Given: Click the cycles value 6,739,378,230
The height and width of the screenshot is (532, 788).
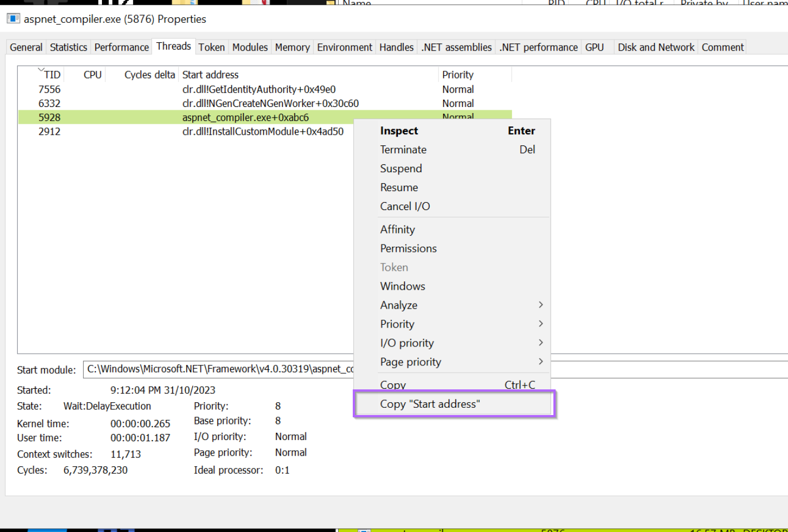Looking at the screenshot, I should [x=95, y=470].
